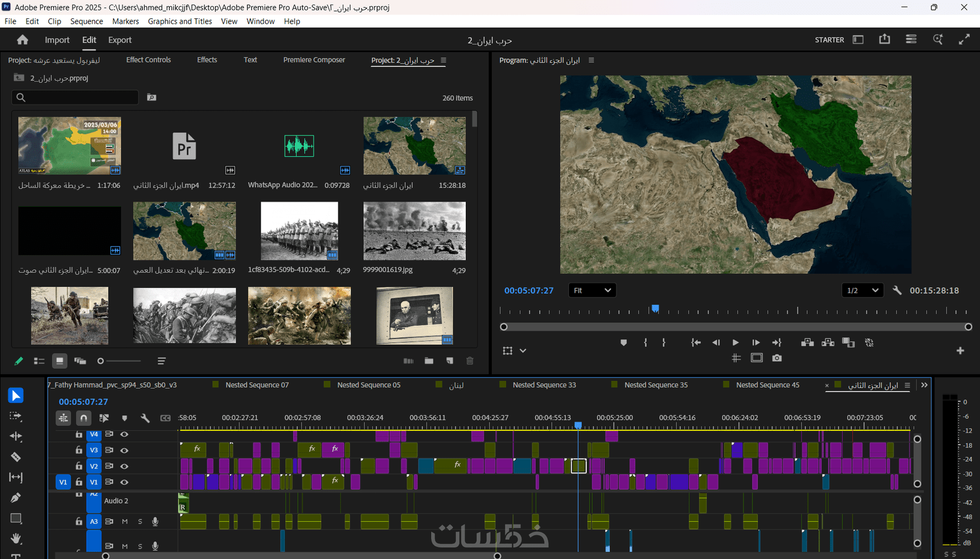Add a marker in the timeline
The image size is (980, 559).
click(125, 418)
